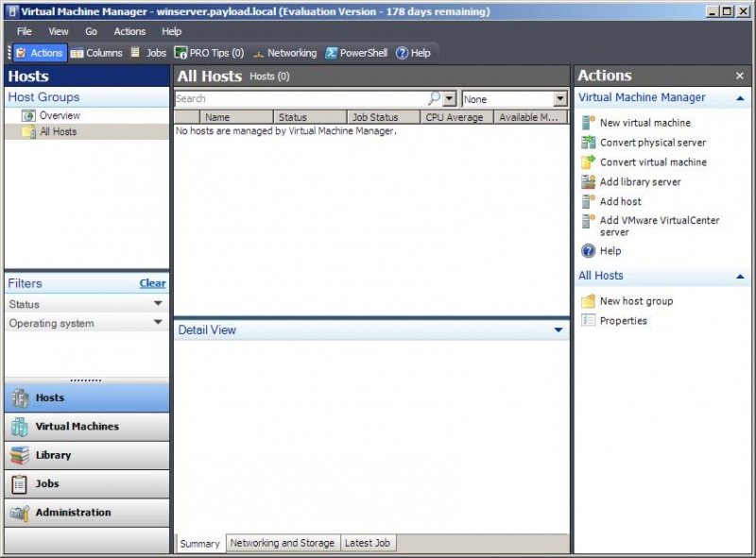
Task: Click the Add library server icon
Action: pyautogui.click(x=588, y=182)
